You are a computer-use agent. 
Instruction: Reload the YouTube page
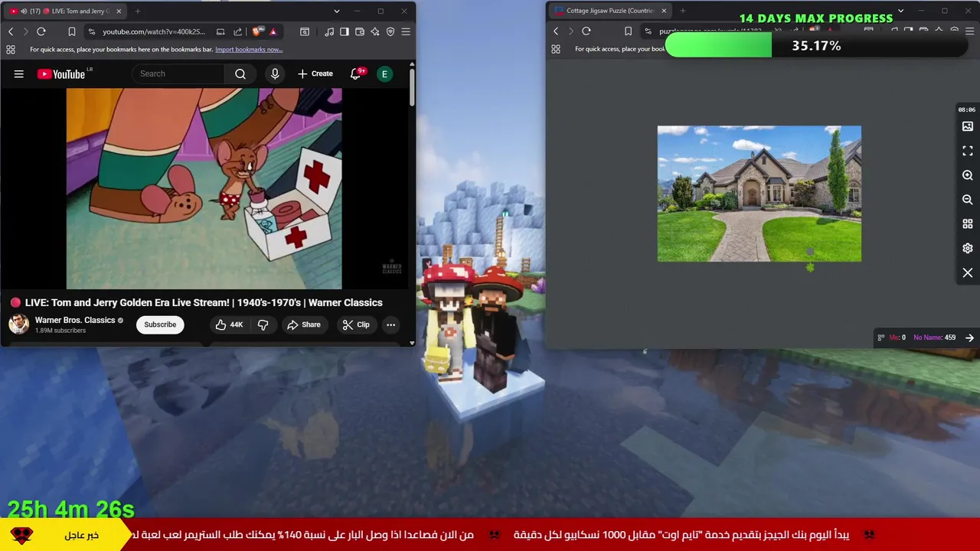[41, 31]
